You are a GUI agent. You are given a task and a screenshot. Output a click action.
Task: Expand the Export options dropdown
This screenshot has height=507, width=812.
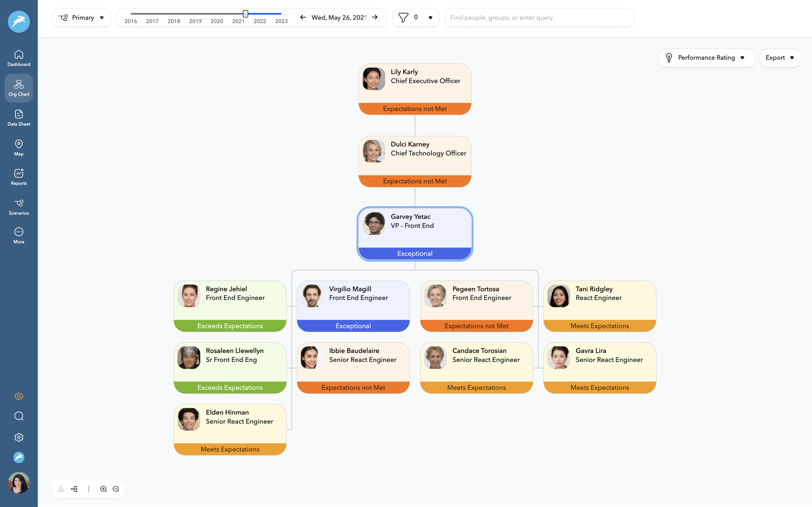(x=780, y=58)
